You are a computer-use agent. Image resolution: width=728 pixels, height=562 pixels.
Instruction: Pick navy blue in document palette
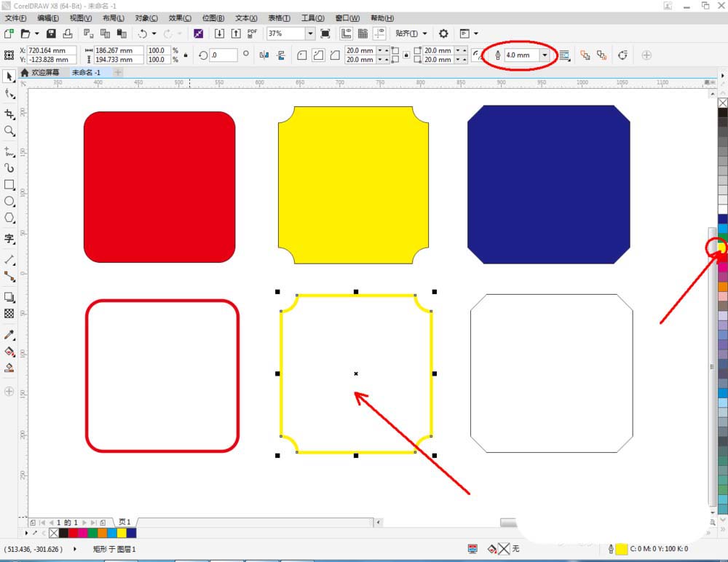pos(131,533)
